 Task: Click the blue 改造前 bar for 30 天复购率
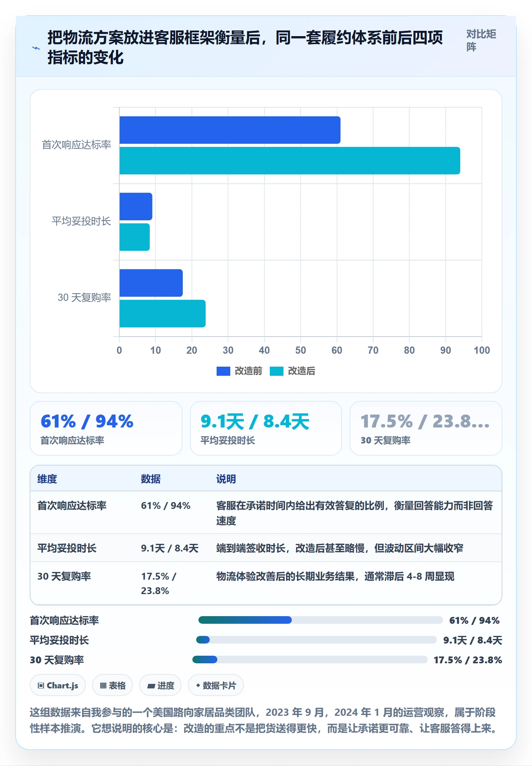coord(151,283)
